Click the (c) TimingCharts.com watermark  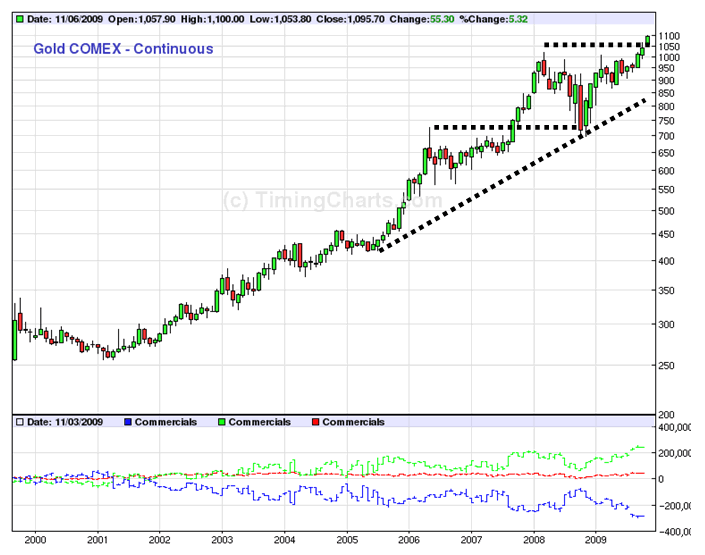[332, 198]
